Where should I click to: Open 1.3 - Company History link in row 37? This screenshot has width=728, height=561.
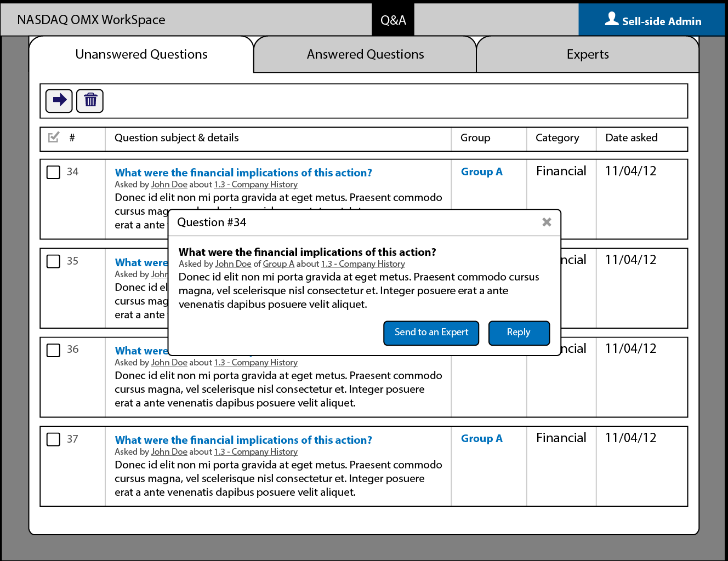coord(256,451)
